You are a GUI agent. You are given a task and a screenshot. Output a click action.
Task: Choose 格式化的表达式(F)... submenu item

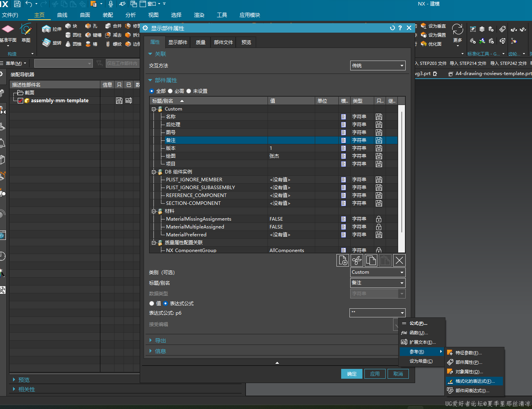475,381
